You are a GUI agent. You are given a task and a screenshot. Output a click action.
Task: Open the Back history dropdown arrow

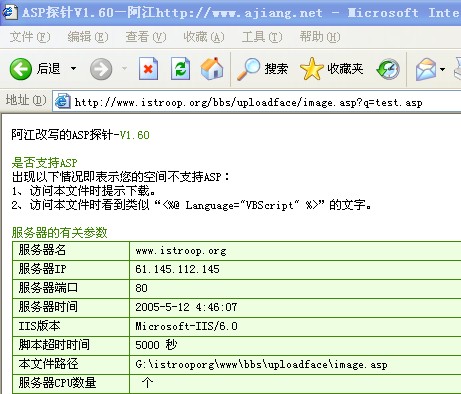tap(73, 69)
